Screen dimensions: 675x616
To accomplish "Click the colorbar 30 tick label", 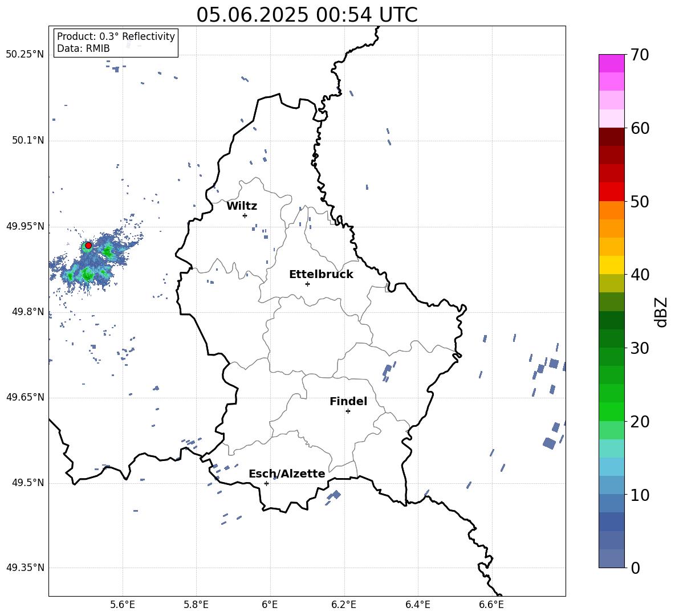I will point(640,348).
